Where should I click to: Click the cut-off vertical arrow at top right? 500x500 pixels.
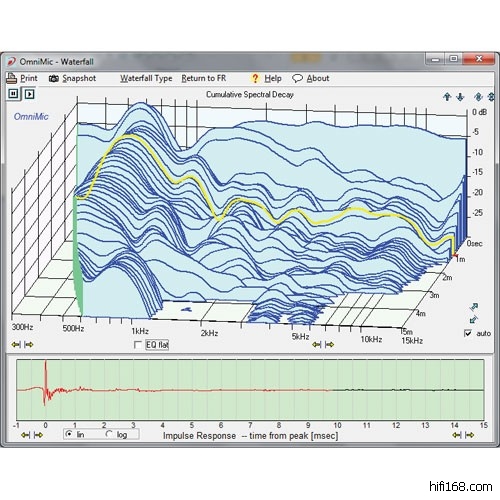491,97
